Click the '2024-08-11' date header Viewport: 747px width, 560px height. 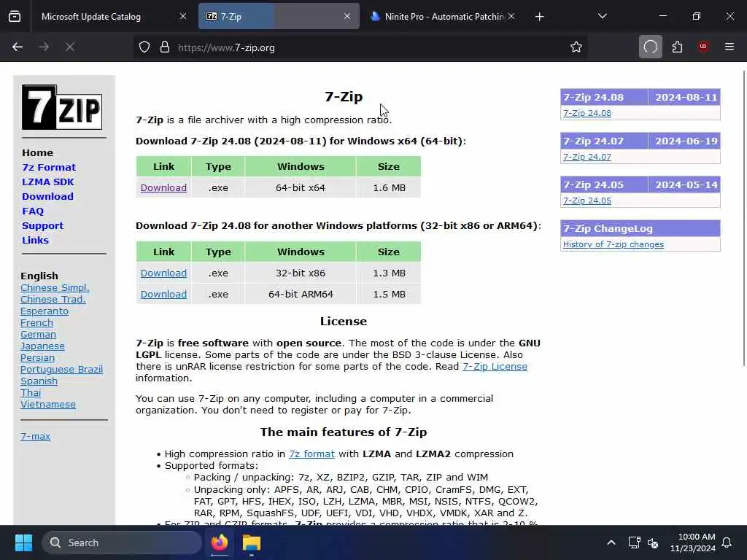click(x=686, y=97)
